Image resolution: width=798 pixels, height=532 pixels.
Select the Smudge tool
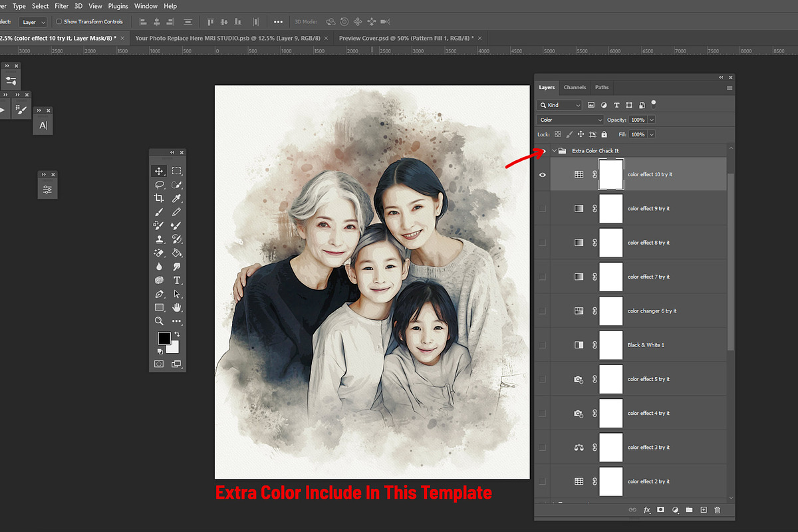tap(176, 267)
